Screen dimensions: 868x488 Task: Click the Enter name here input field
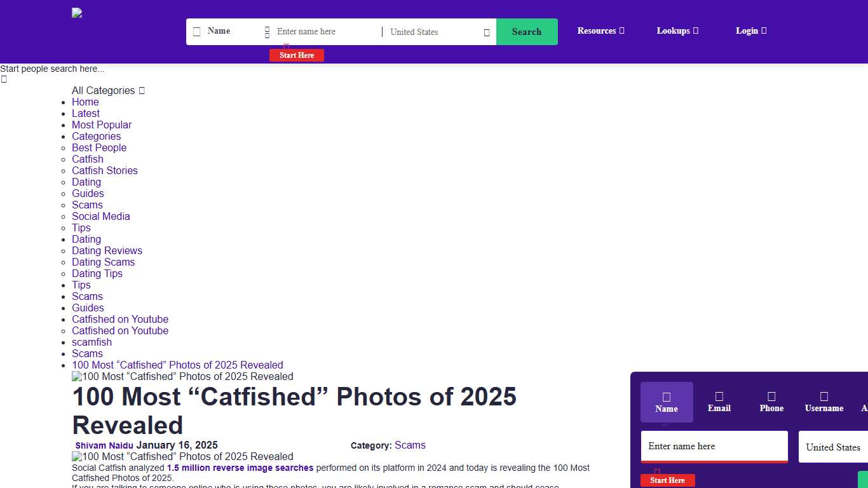[714, 446]
